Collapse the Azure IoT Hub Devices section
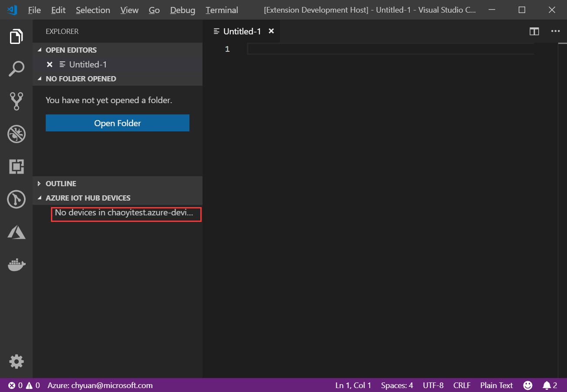Image resolution: width=567 pixels, height=392 pixels. click(x=118, y=198)
